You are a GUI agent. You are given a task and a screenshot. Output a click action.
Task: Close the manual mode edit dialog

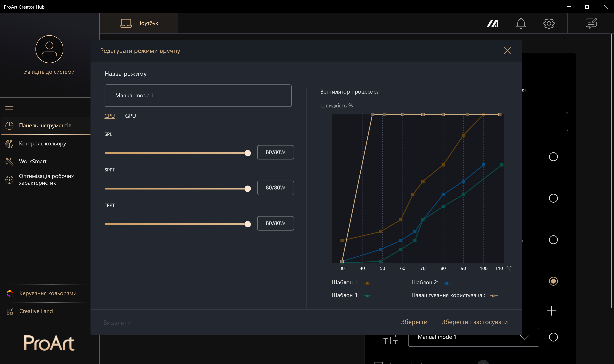click(x=507, y=50)
